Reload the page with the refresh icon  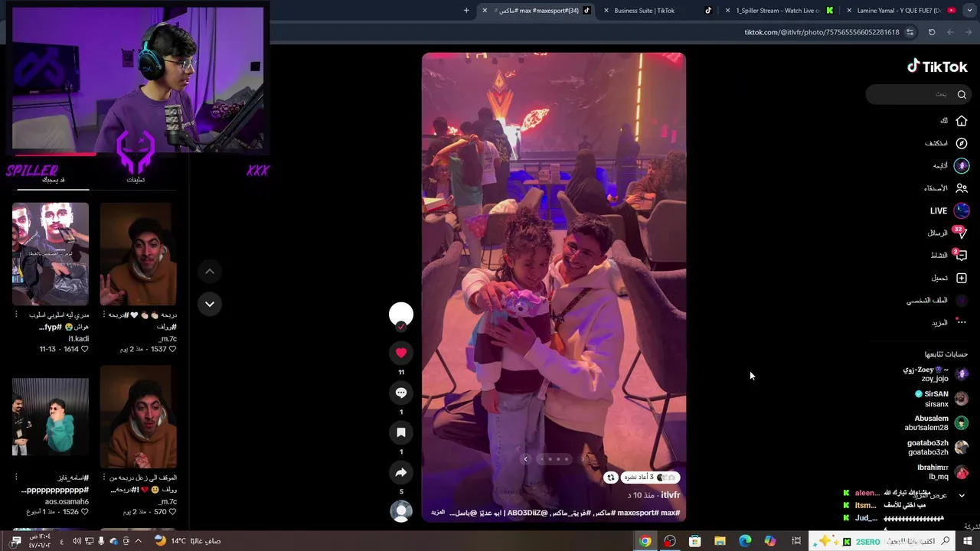click(932, 32)
